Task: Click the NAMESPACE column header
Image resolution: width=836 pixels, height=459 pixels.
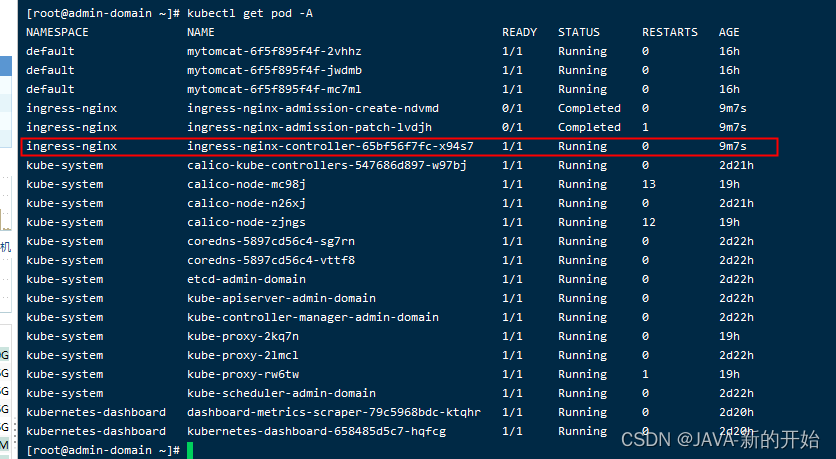Action: point(57,32)
